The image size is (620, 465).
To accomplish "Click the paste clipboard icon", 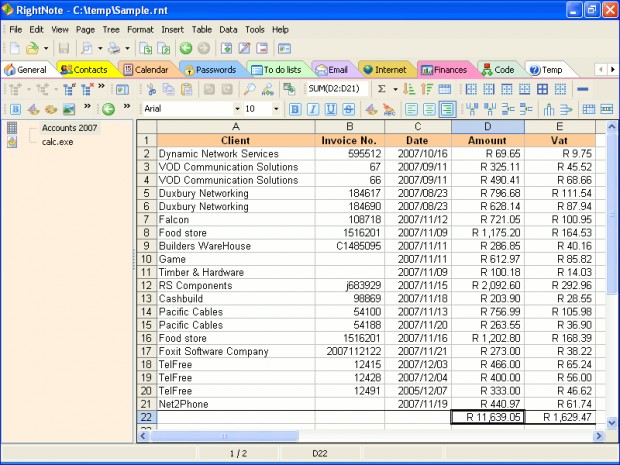I will coord(186,89).
